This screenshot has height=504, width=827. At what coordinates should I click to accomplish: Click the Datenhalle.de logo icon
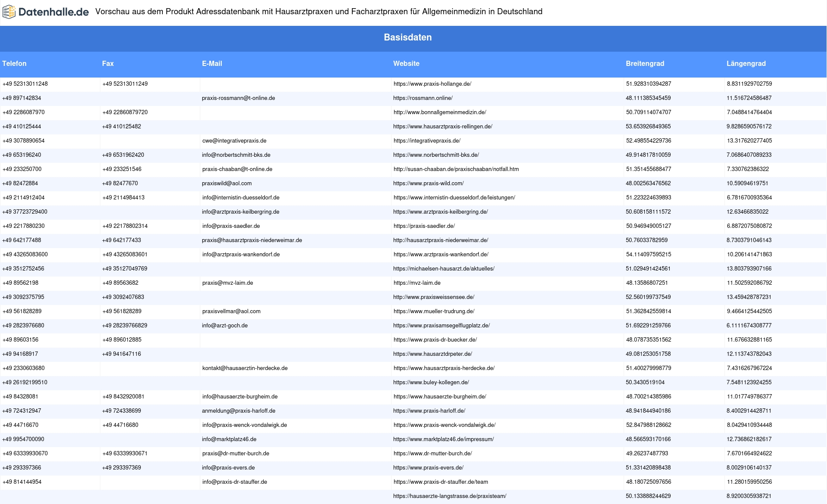click(x=9, y=12)
